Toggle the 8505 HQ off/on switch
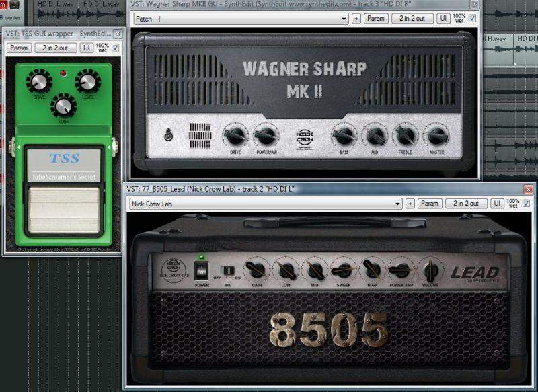Image resolution: width=538 pixels, height=392 pixels. click(227, 270)
